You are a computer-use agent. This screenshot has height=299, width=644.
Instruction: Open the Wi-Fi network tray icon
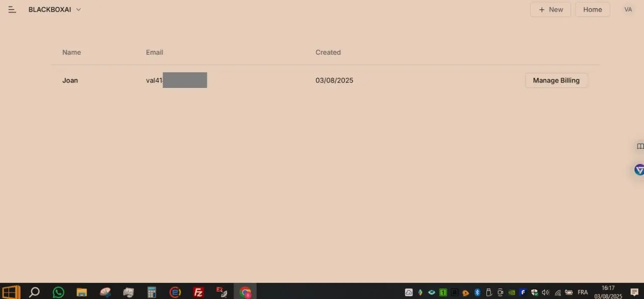(x=557, y=292)
